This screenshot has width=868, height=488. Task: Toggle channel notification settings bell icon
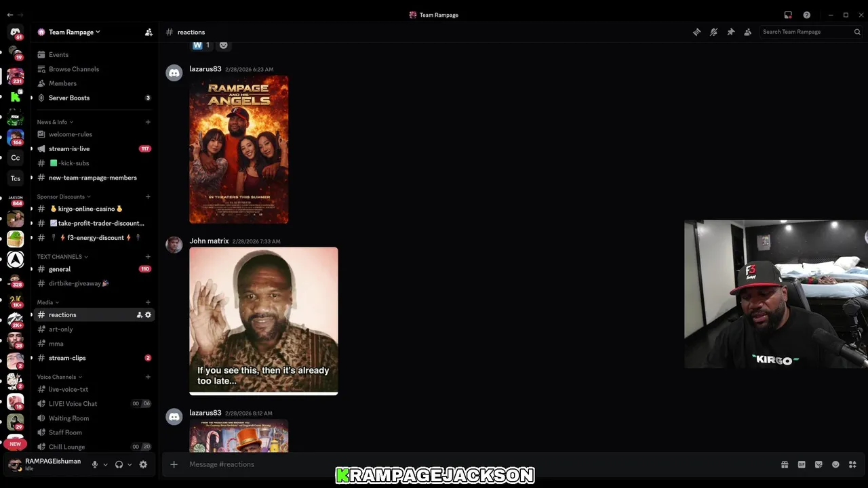713,32
